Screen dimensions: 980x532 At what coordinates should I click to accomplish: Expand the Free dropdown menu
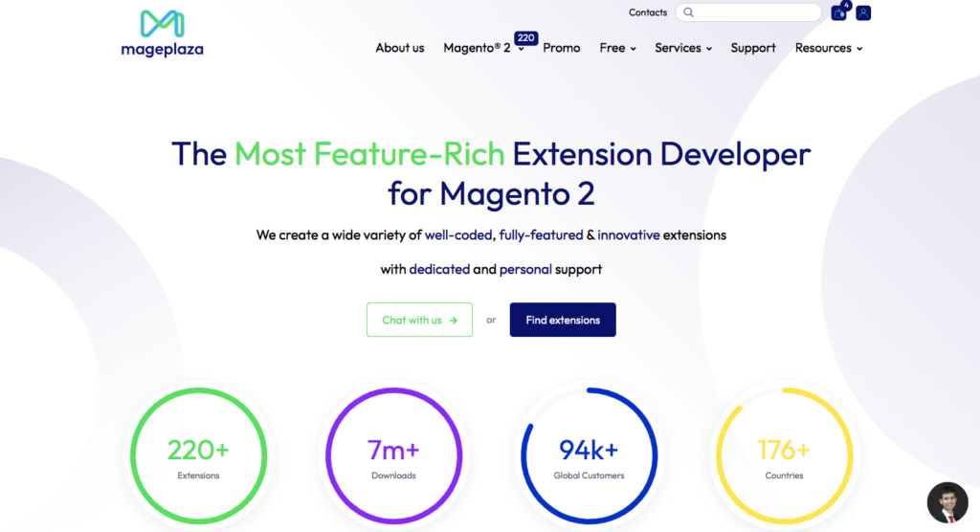pos(617,48)
